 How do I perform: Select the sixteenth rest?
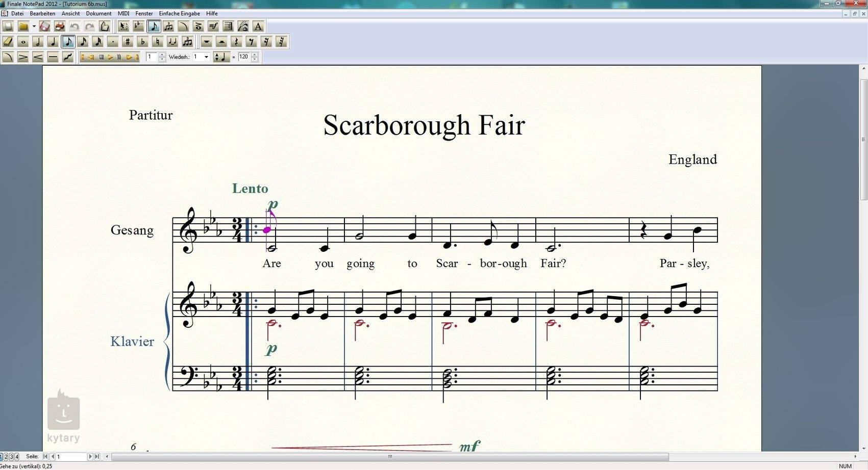click(x=266, y=42)
